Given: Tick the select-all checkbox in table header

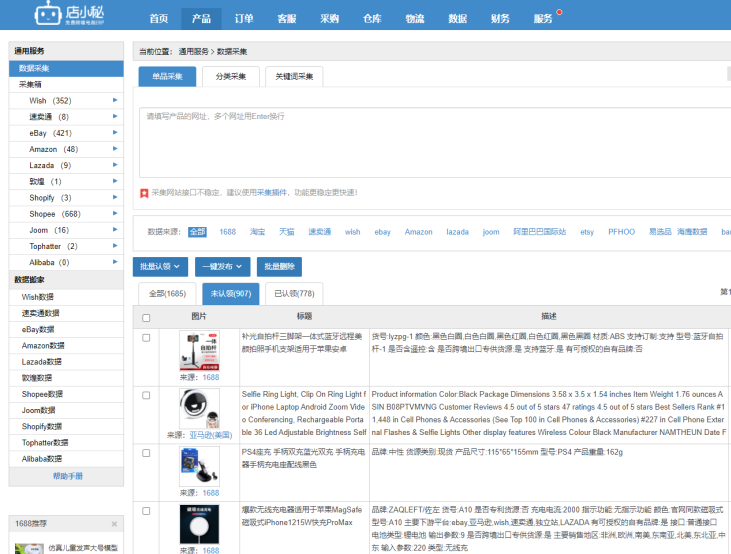Looking at the screenshot, I should (146, 318).
